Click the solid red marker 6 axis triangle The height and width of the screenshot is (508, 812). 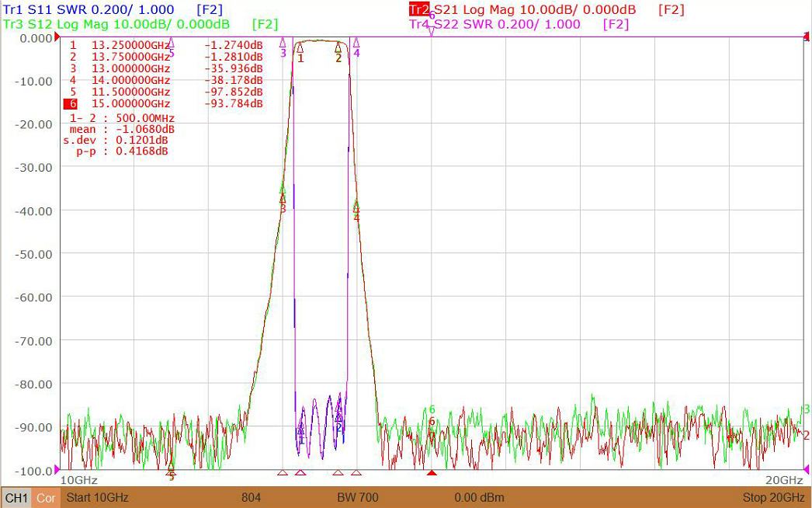[432, 473]
